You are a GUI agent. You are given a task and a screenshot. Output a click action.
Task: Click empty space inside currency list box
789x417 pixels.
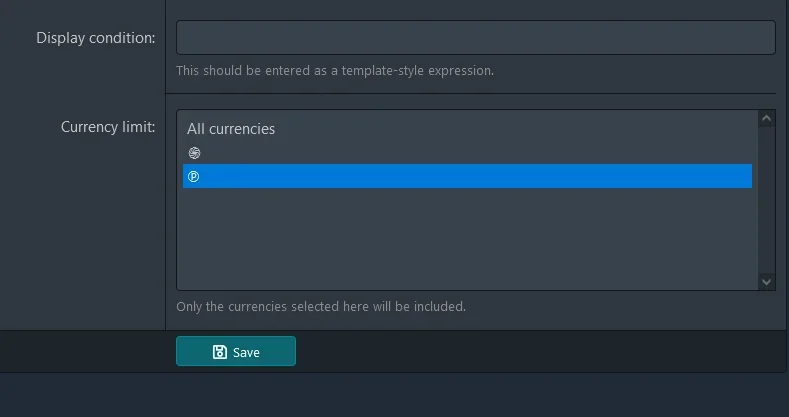coord(467,236)
